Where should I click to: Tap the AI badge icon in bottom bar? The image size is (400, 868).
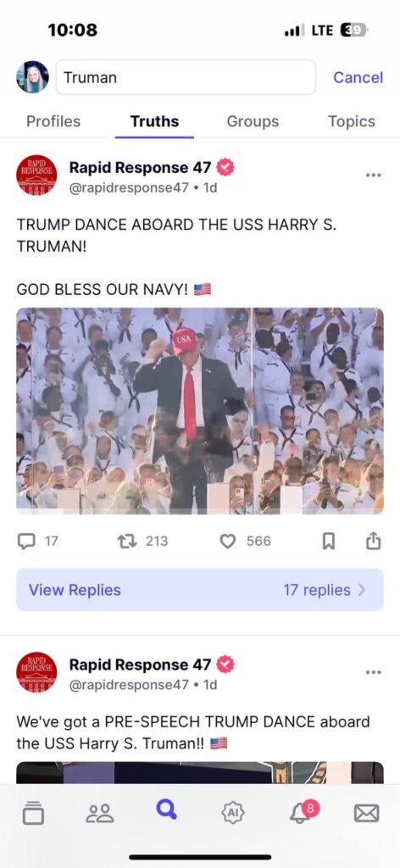(x=233, y=813)
